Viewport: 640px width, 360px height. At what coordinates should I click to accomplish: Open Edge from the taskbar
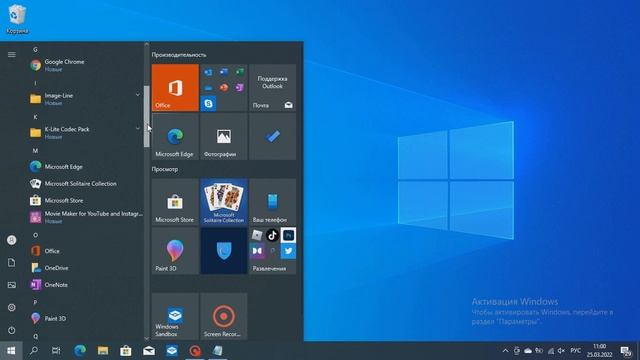pos(80,351)
